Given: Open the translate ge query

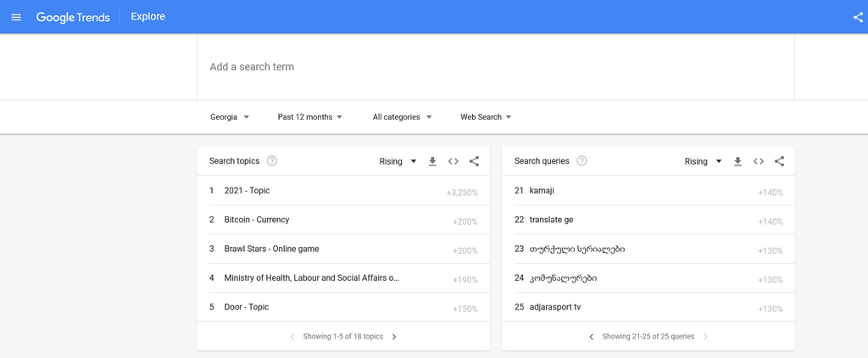Looking at the screenshot, I should point(551,220).
